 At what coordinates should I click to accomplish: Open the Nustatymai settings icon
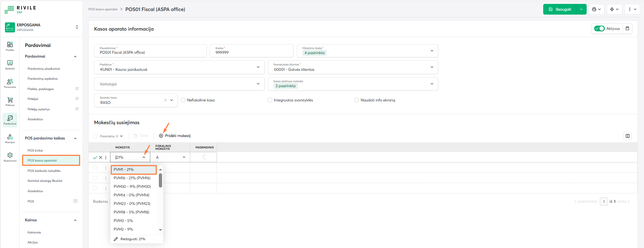(x=10, y=156)
